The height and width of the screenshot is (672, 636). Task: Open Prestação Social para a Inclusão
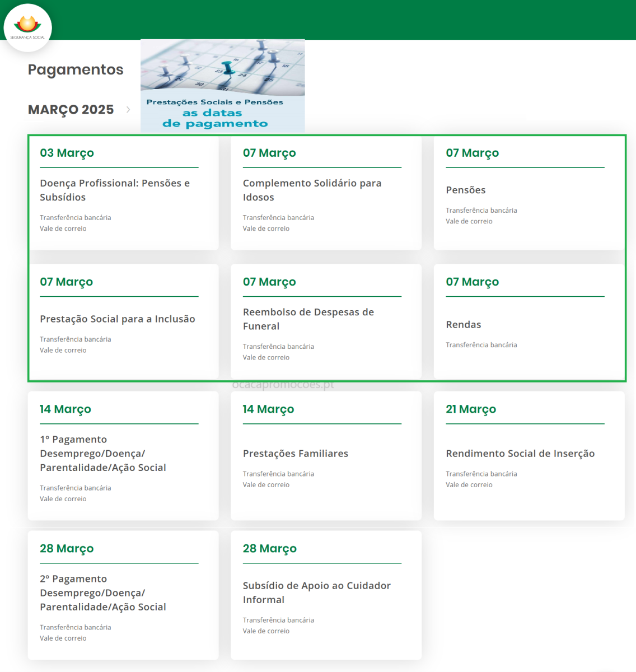pyautogui.click(x=118, y=319)
